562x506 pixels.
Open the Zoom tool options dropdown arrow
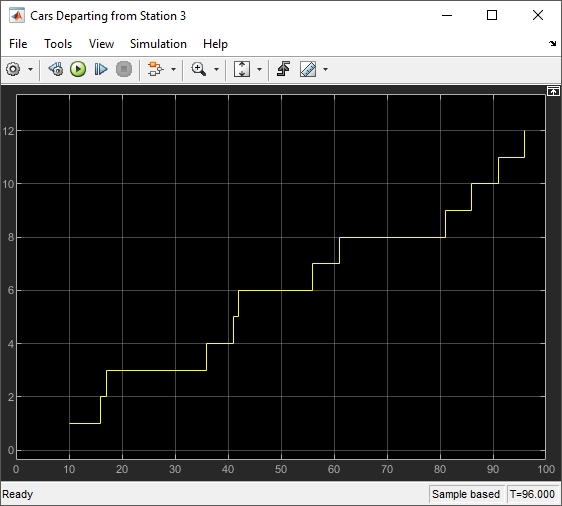pos(216,69)
